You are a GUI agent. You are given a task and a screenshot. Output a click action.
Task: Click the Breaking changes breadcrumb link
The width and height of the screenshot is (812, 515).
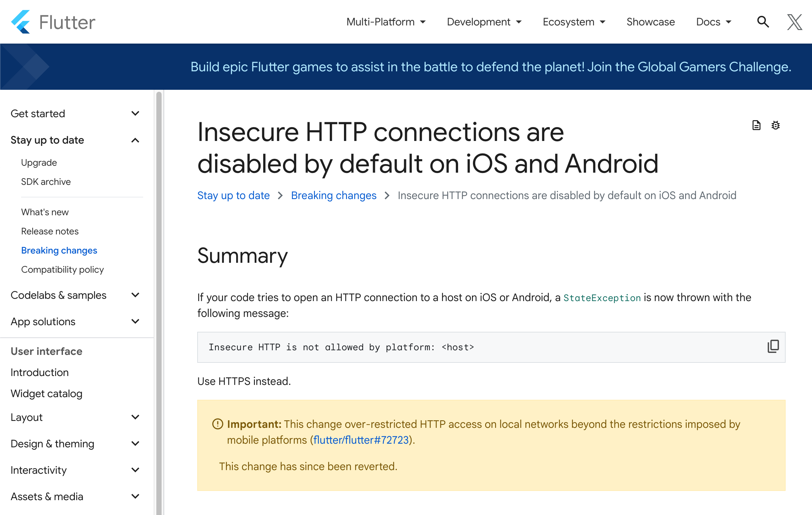pyautogui.click(x=333, y=195)
